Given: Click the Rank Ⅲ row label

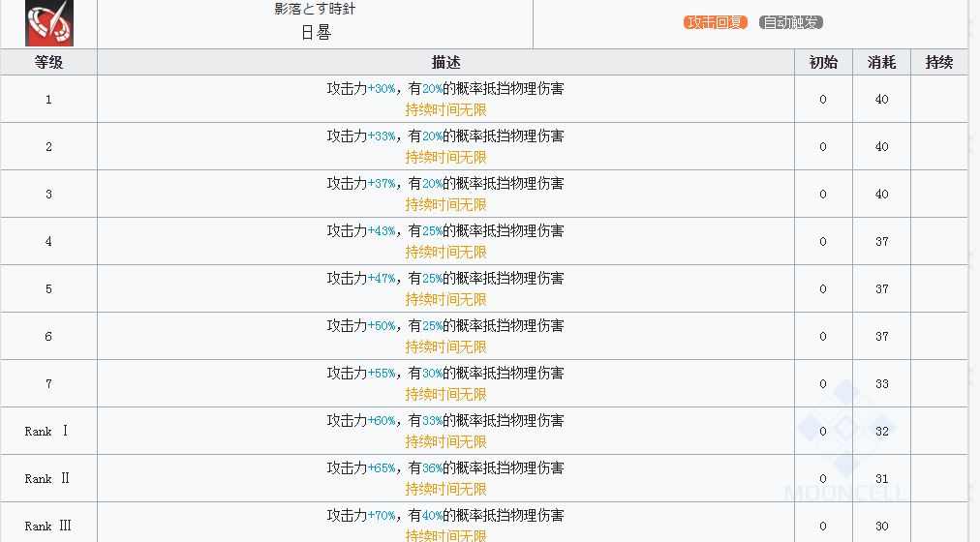Looking at the screenshot, I should click(x=47, y=527).
